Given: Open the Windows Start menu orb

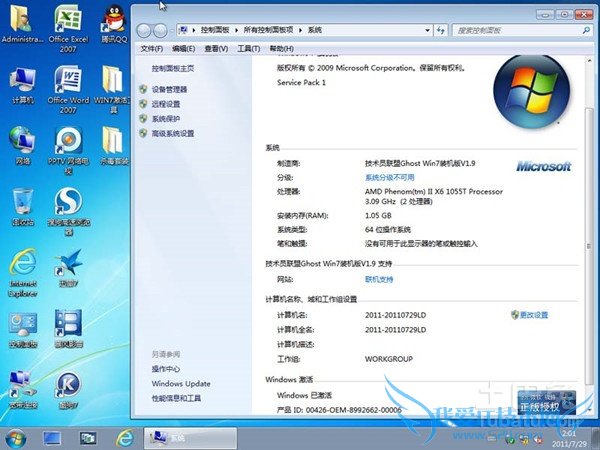Looking at the screenshot, I should coord(16,437).
